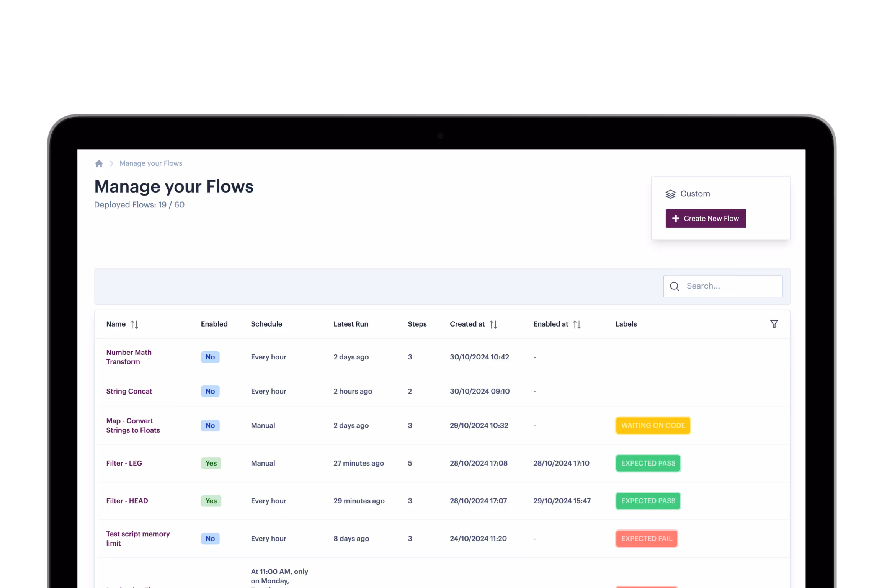
Task: Click the Schedule column header
Action: (266, 324)
